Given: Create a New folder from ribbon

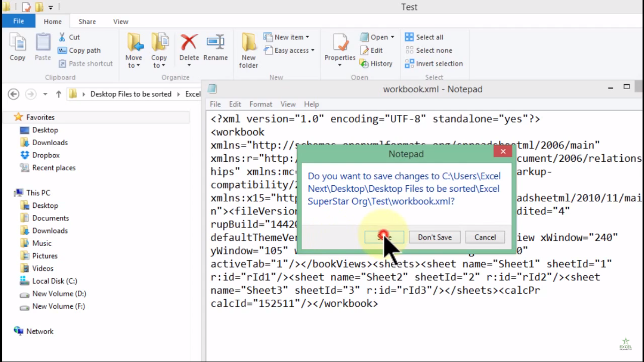Looking at the screenshot, I should [x=248, y=50].
